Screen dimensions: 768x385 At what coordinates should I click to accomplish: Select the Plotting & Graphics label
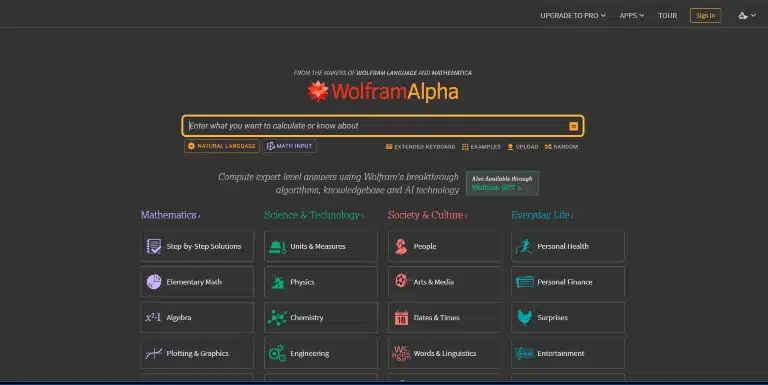pyautogui.click(x=197, y=353)
